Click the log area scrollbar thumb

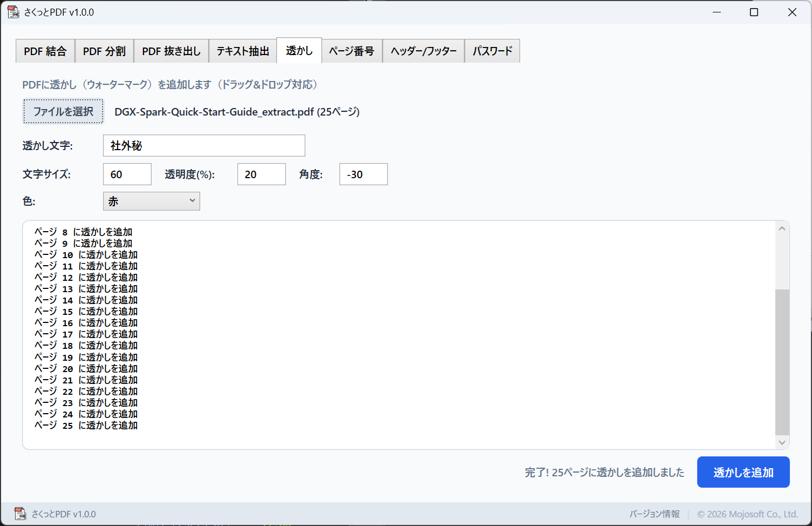(x=782, y=362)
